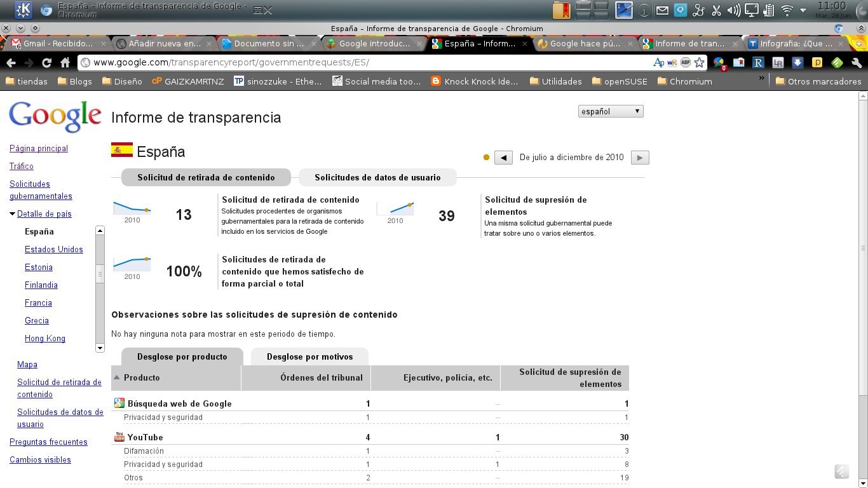
Task: Open the Readability R extension
Action: (x=758, y=64)
